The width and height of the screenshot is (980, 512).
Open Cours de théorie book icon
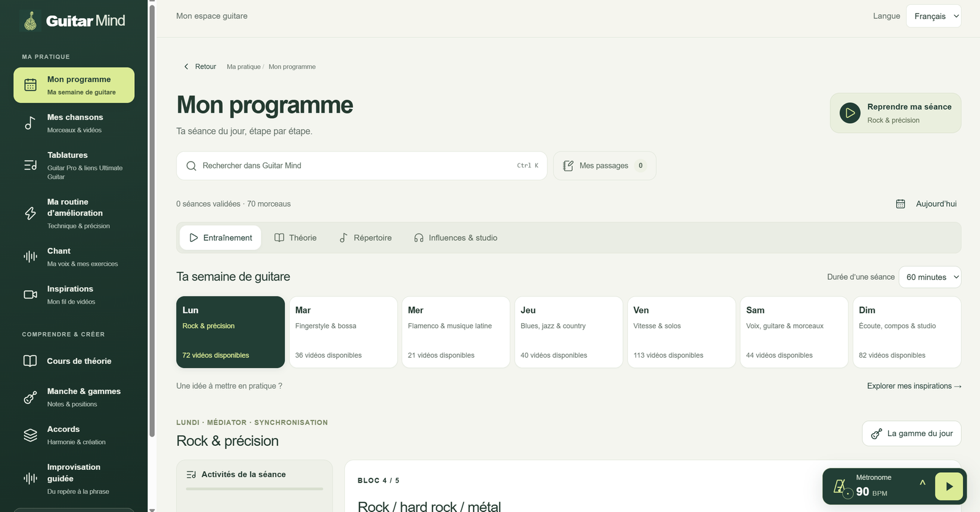[x=30, y=361]
